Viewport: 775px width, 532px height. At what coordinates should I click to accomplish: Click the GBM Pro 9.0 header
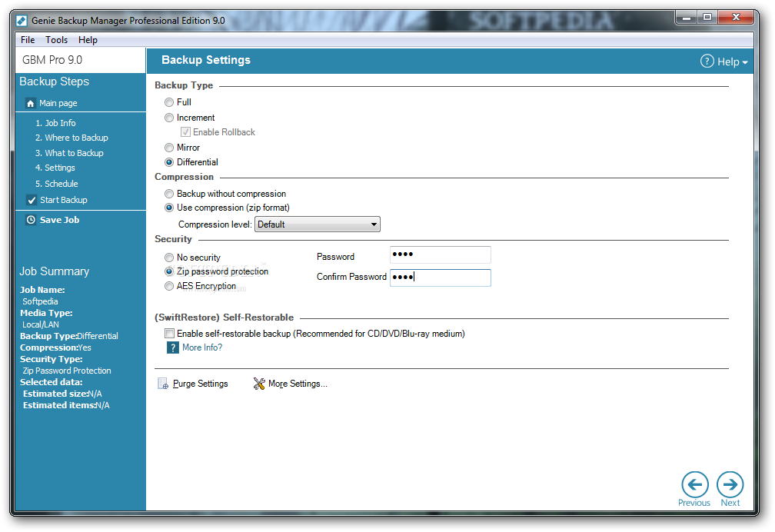tap(52, 60)
